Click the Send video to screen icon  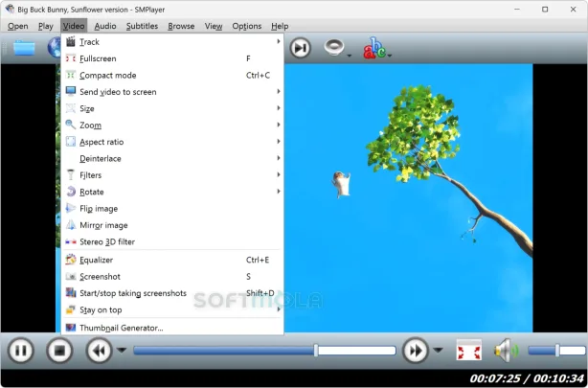click(71, 91)
